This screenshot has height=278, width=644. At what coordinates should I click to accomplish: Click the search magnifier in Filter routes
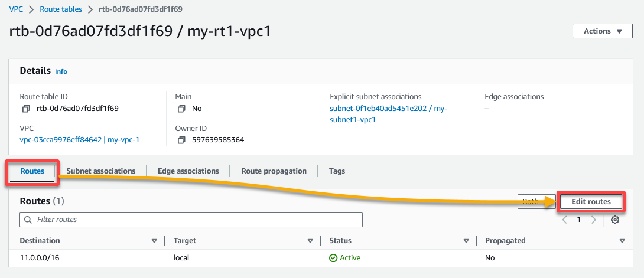pyautogui.click(x=28, y=220)
